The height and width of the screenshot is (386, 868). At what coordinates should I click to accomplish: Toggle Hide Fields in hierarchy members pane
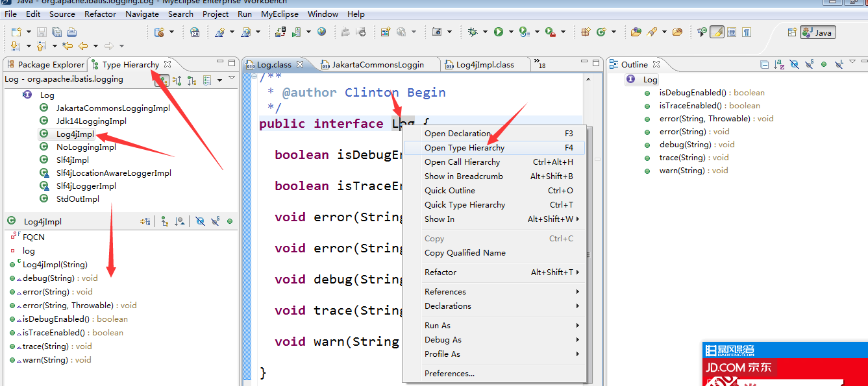tap(200, 221)
